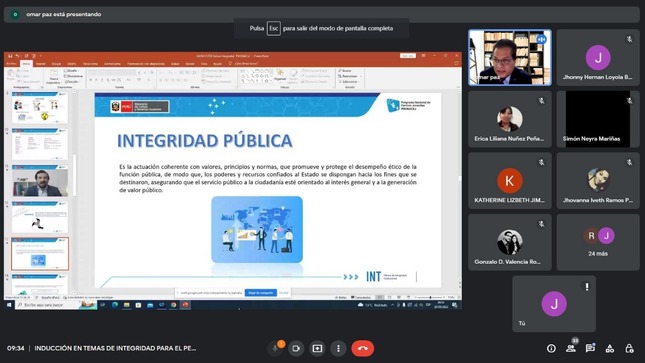Click the Simón Neyra Mariñas tile
Viewport: 645px width, 363px height.
coord(598,119)
